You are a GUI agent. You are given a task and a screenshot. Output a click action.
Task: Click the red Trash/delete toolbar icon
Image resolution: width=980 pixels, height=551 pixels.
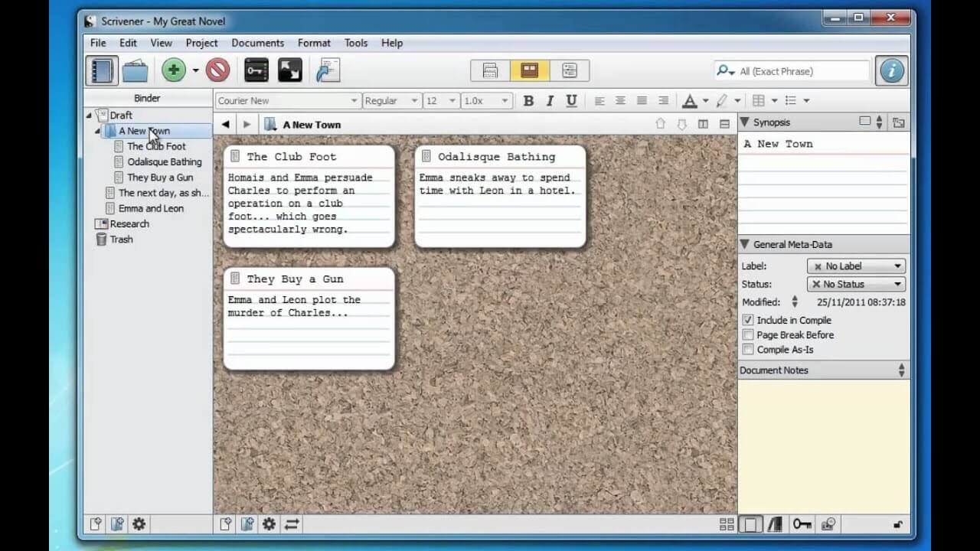(218, 70)
